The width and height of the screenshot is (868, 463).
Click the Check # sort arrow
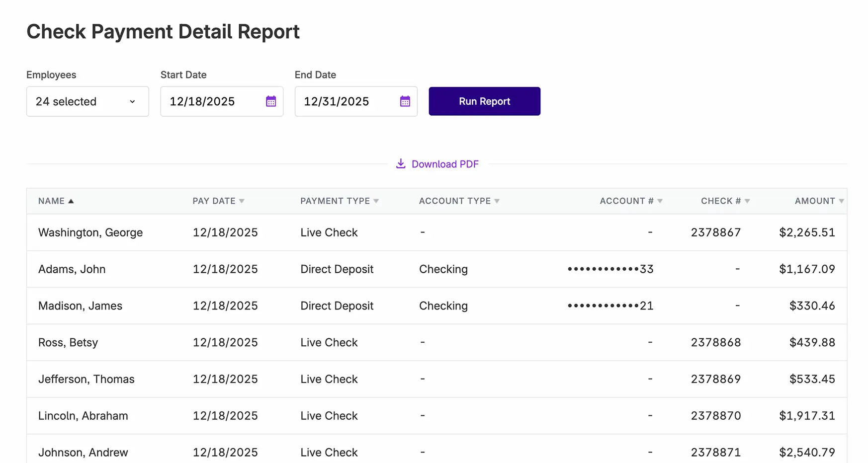[x=747, y=201]
